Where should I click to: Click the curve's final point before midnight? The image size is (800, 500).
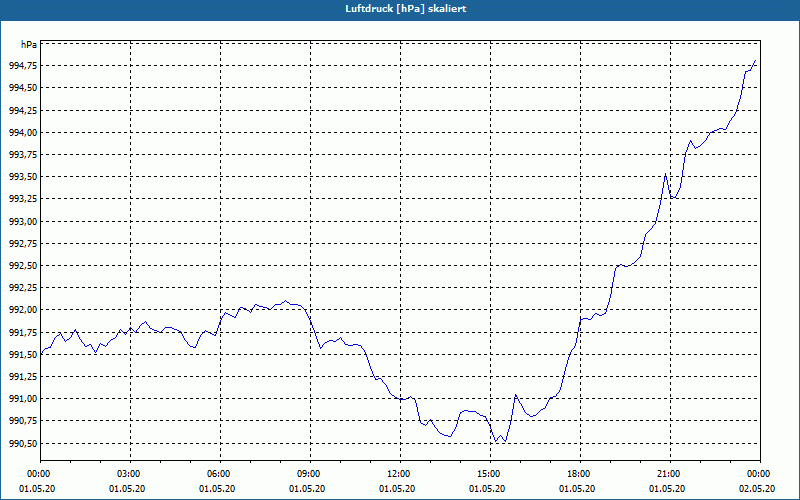coord(755,61)
